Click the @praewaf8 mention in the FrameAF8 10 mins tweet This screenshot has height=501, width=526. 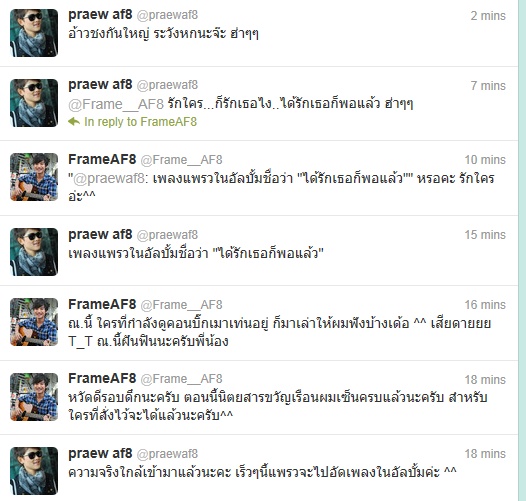tap(109, 178)
